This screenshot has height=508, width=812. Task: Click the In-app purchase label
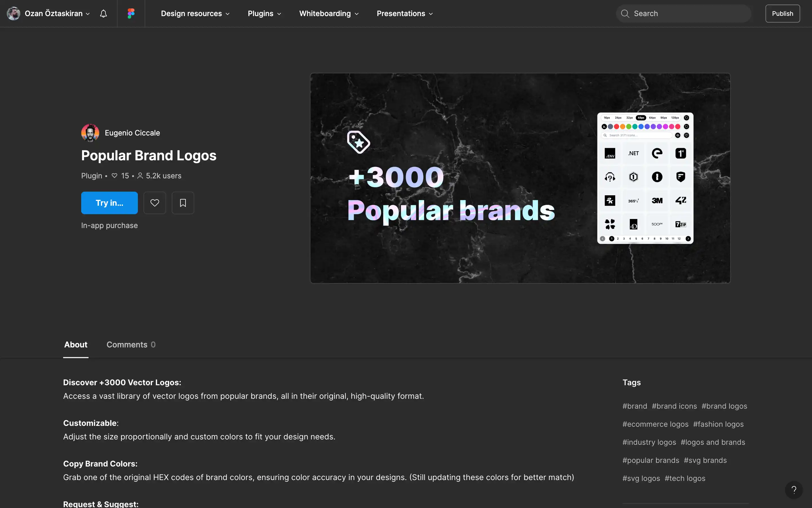click(x=109, y=225)
